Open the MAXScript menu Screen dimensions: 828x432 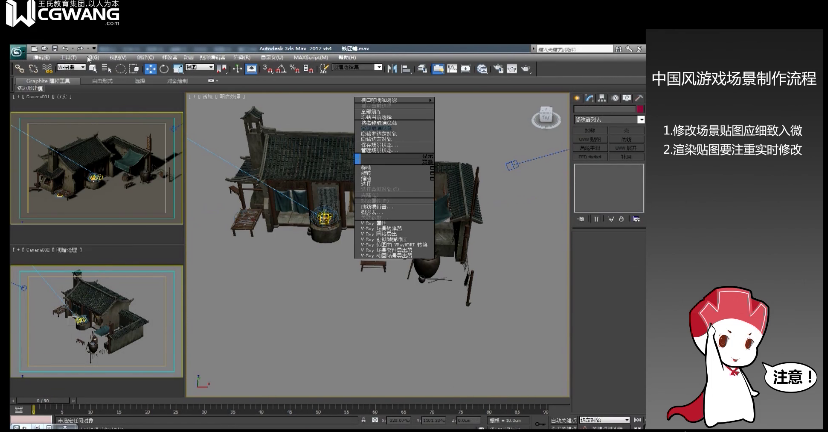coord(311,59)
